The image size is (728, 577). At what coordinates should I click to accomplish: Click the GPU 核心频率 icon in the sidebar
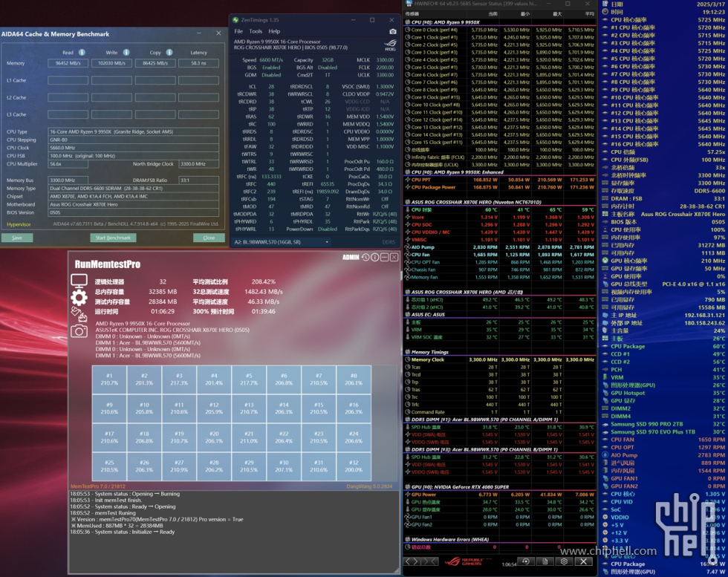click(605, 261)
